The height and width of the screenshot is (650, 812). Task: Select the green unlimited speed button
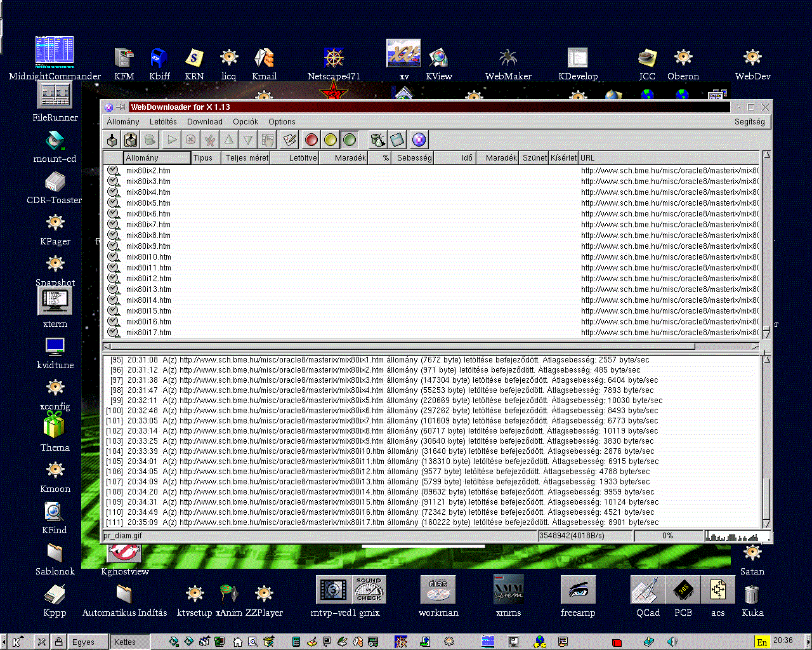point(349,140)
